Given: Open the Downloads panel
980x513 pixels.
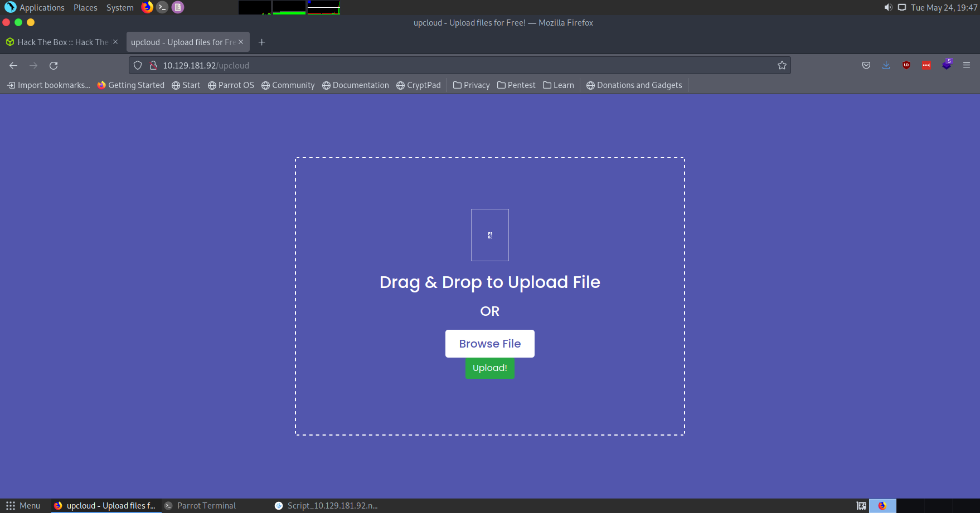Looking at the screenshot, I should coord(886,65).
